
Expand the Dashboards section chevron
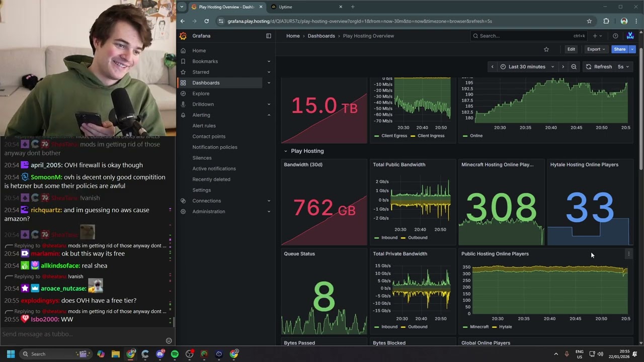(269, 83)
